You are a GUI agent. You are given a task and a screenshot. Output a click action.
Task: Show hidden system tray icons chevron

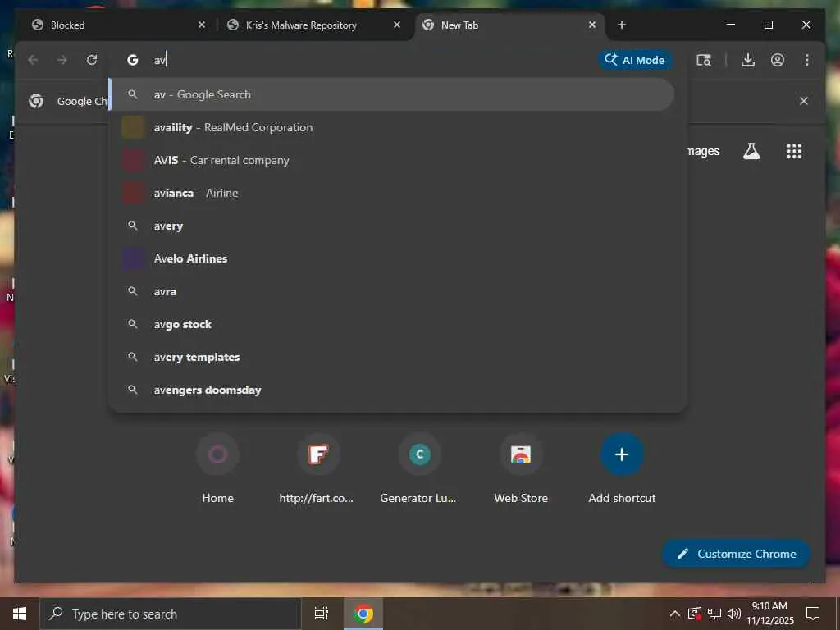tap(675, 614)
